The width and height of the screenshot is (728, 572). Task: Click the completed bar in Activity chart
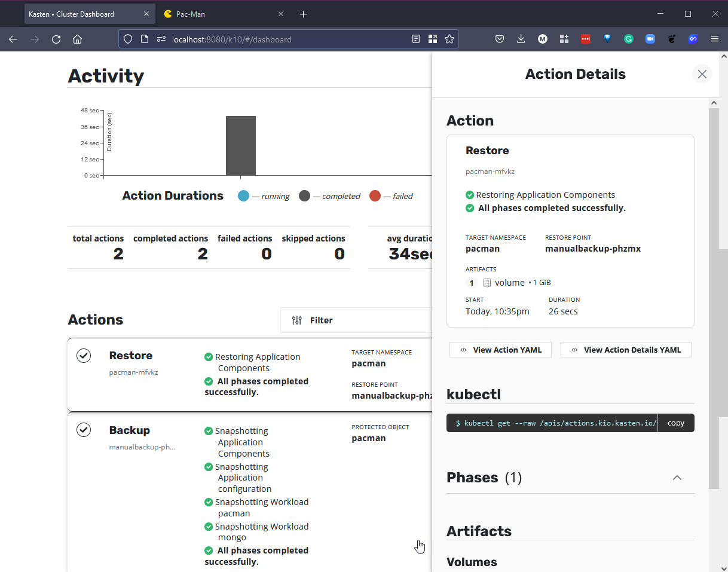240,146
